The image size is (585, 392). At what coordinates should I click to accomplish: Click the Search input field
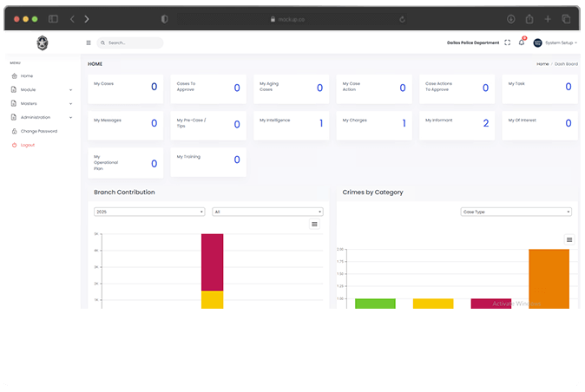click(x=132, y=42)
